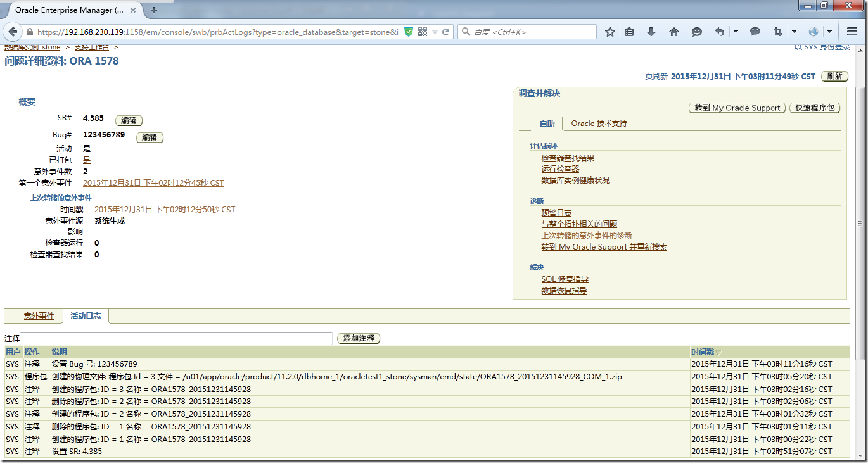Image resolution: width=868 pixels, height=463 pixels.
Task: Click the magnifier icon in search box
Action: coord(466,32)
